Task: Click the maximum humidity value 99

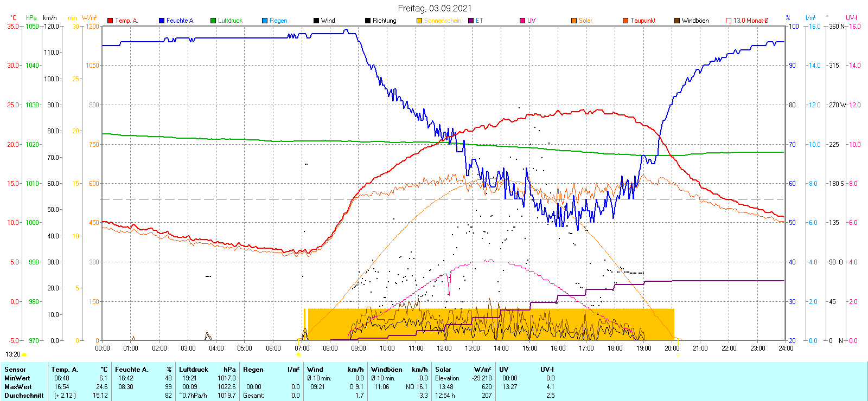Action: tap(168, 387)
